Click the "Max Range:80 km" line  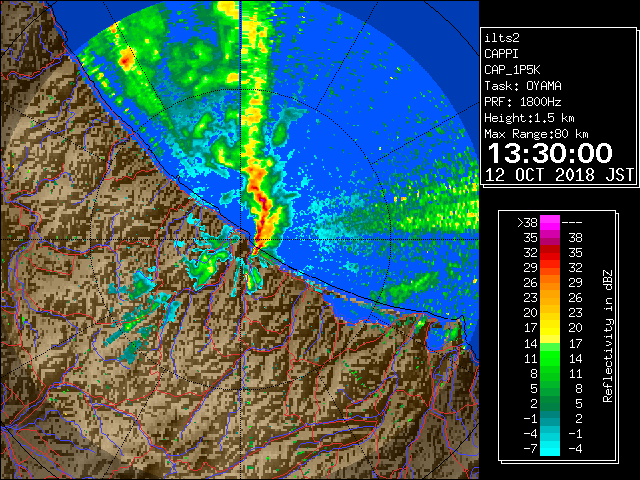coord(536,134)
